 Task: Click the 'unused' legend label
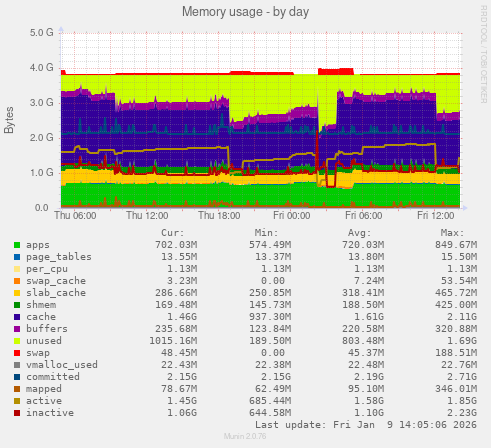coord(44,341)
